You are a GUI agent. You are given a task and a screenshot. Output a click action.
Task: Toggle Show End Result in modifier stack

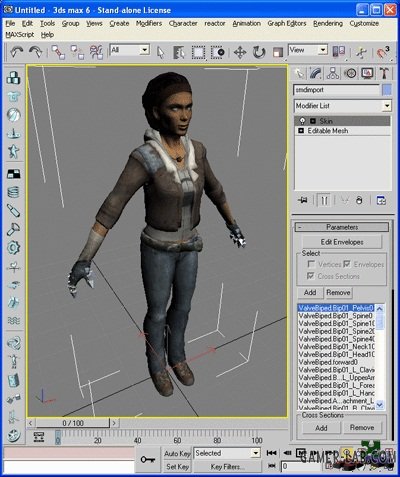click(x=324, y=200)
